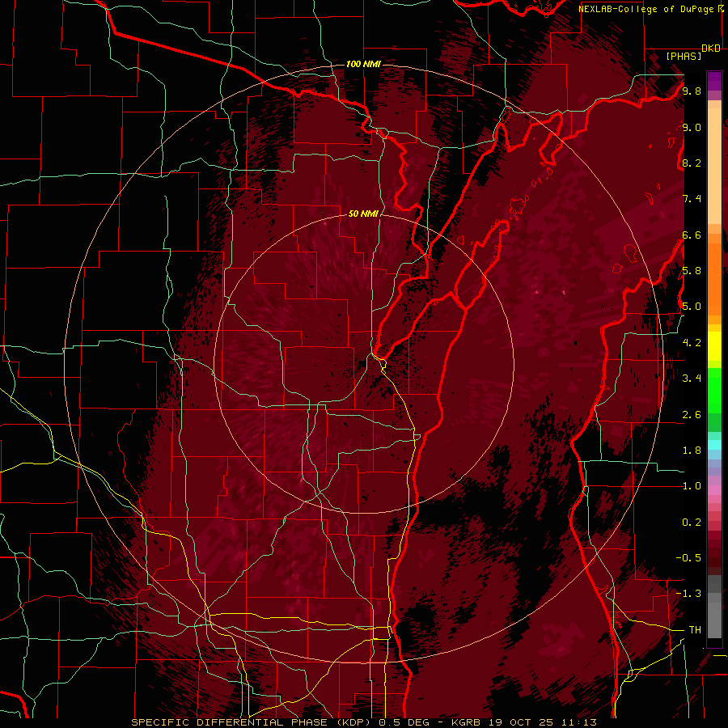
Task: Select the 1.0 value on the color scale
Action: click(x=692, y=486)
